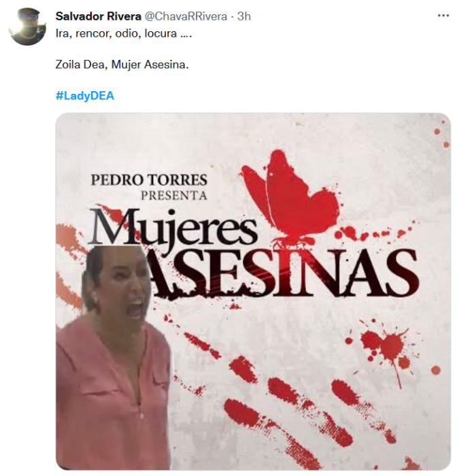Open the tweet via the 3h timestamp
Image resolution: width=457 pixels, height=476 pixels.
244,16
